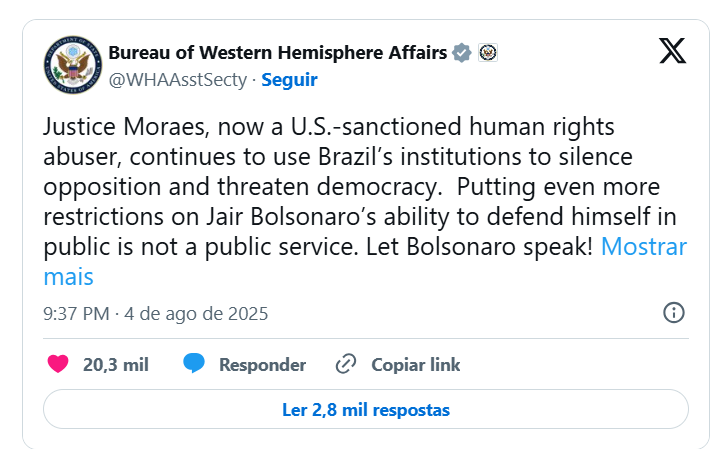Open the X logo link
The image size is (720, 468).
672,51
